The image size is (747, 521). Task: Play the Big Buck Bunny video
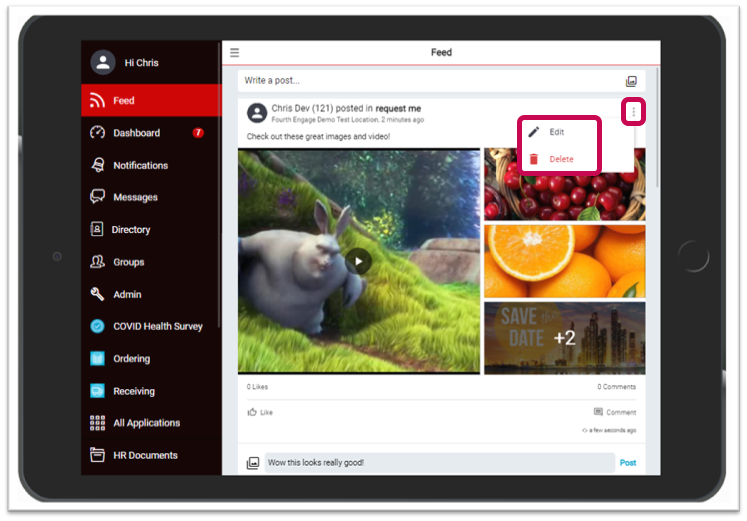point(358,261)
